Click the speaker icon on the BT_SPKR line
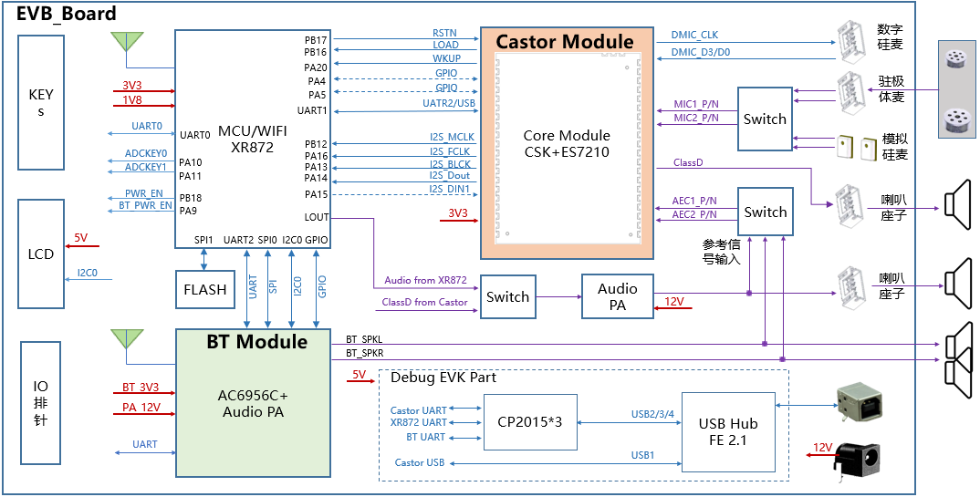The image size is (980, 497). [x=959, y=375]
